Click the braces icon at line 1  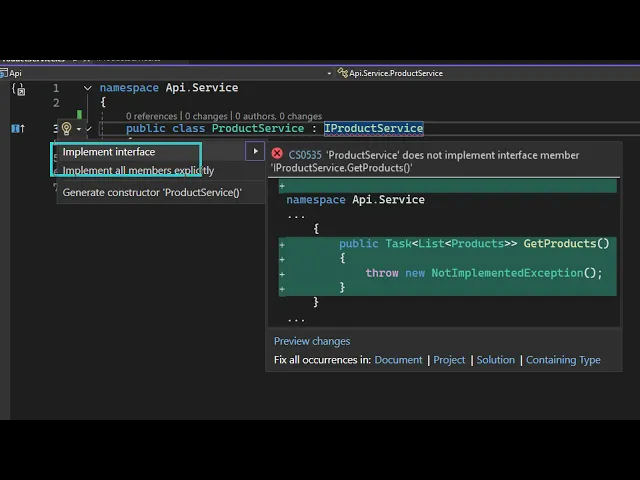click(18, 89)
